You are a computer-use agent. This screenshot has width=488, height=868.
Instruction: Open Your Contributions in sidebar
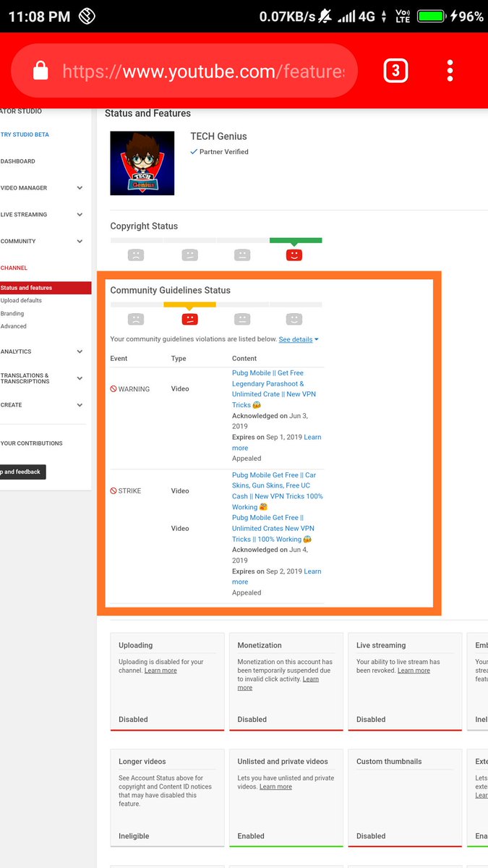click(31, 443)
